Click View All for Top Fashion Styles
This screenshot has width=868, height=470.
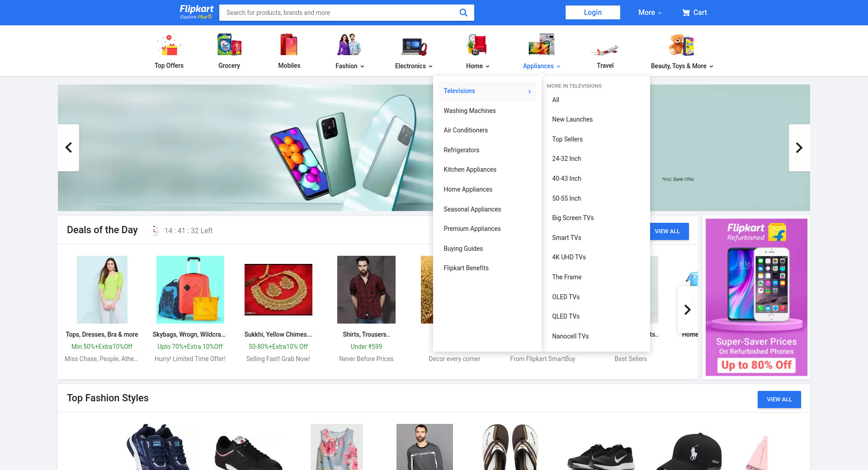pos(779,399)
